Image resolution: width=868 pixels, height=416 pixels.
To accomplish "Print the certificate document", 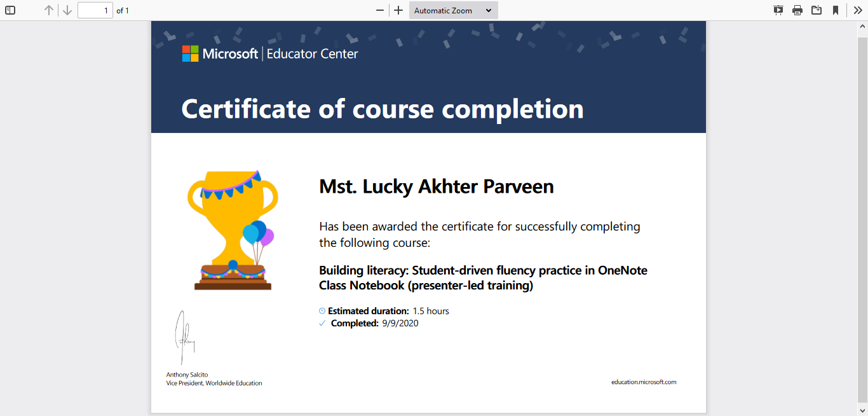I will (x=797, y=10).
